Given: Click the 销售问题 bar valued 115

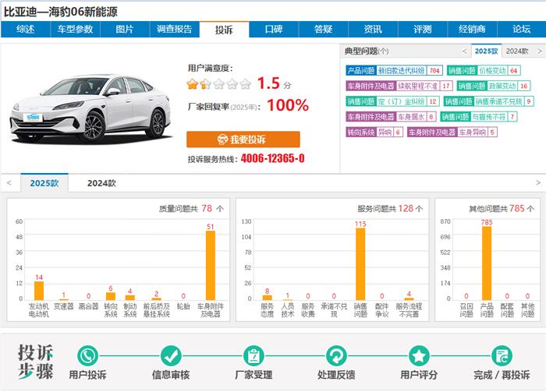Looking at the screenshot, I should point(360,264).
